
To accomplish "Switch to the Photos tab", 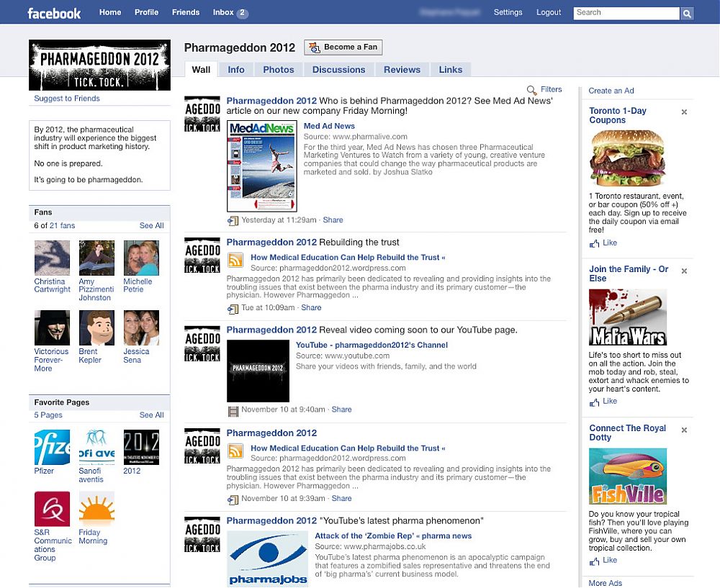I will pyautogui.click(x=279, y=70).
